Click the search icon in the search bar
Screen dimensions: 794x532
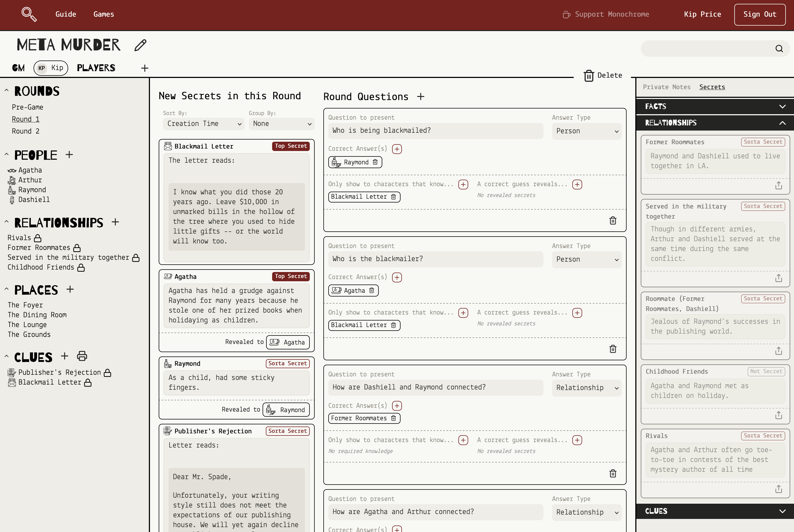pyautogui.click(x=779, y=49)
